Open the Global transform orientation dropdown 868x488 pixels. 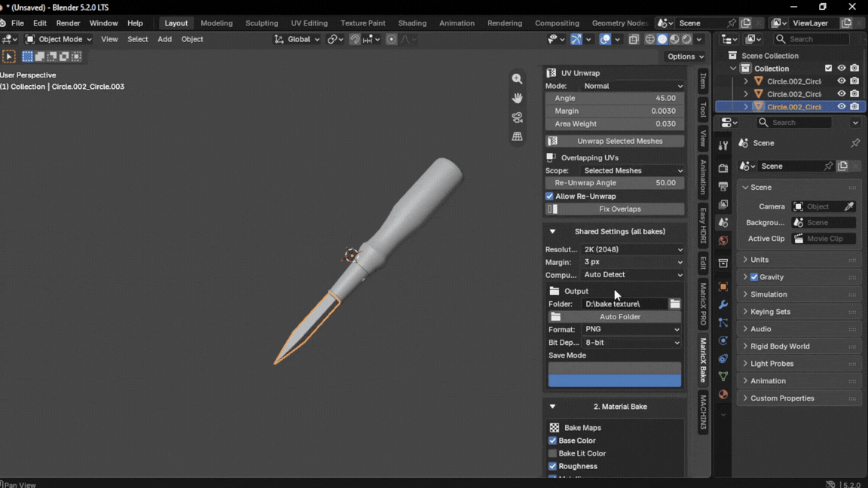298,39
